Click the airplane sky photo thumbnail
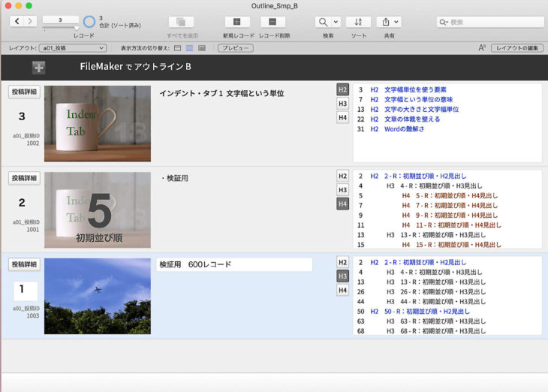The width and height of the screenshot is (548, 392). pyautogui.click(x=98, y=296)
